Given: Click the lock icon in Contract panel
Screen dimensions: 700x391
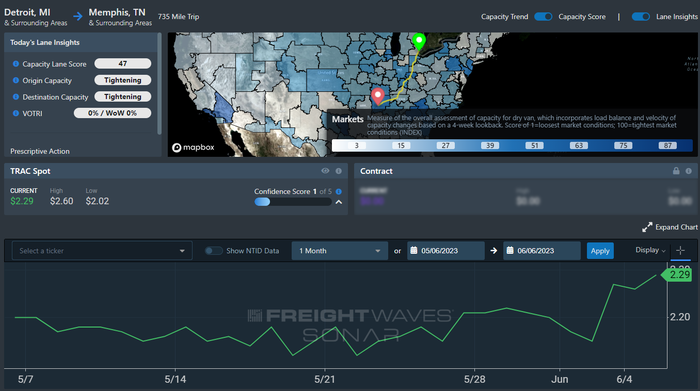Looking at the screenshot, I should [676, 171].
